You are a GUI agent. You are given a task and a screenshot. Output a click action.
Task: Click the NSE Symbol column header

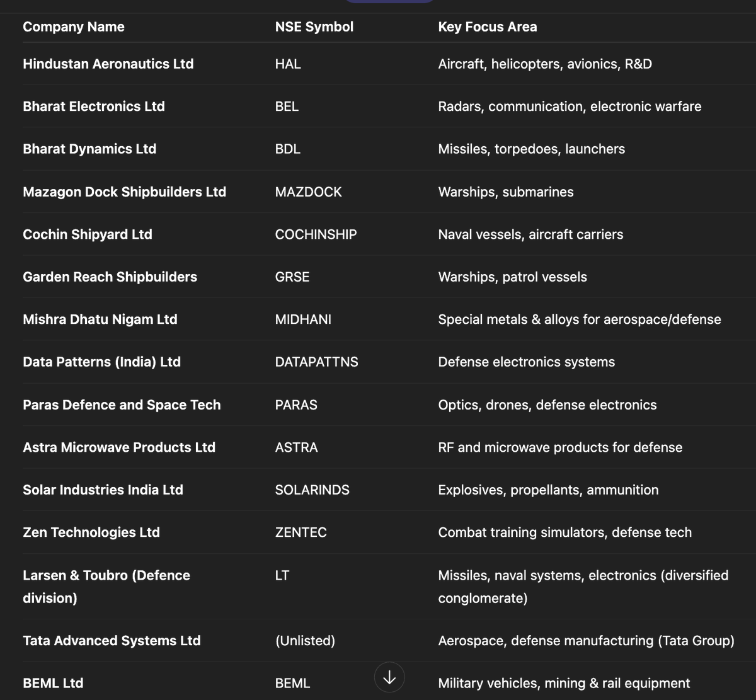pos(314,27)
